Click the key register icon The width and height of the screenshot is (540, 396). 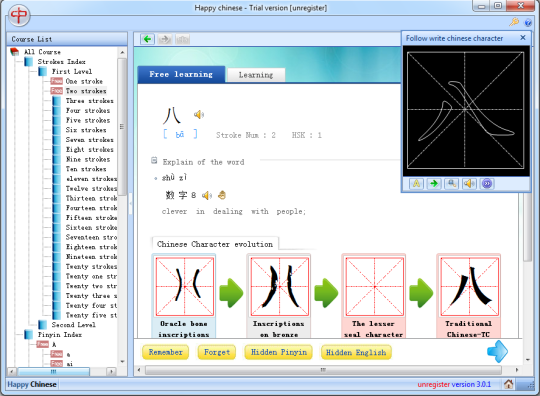click(x=514, y=22)
